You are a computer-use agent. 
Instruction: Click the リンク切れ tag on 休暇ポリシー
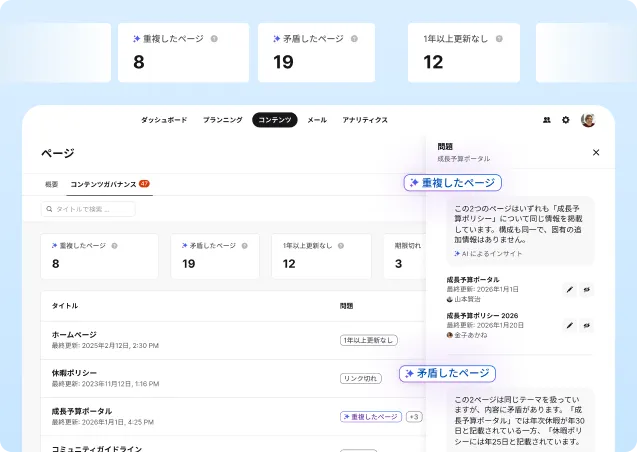tap(361, 378)
